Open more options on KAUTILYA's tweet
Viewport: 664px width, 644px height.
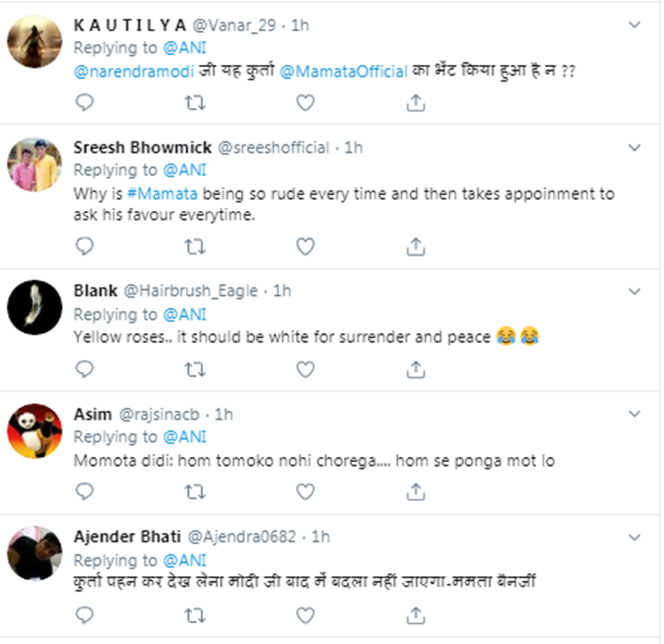click(635, 25)
